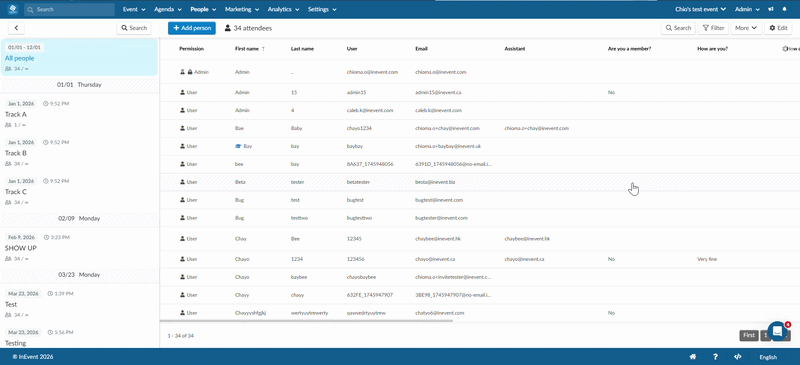Open the Agenda menu
The width and height of the screenshot is (800, 365).
pyautogui.click(x=167, y=9)
